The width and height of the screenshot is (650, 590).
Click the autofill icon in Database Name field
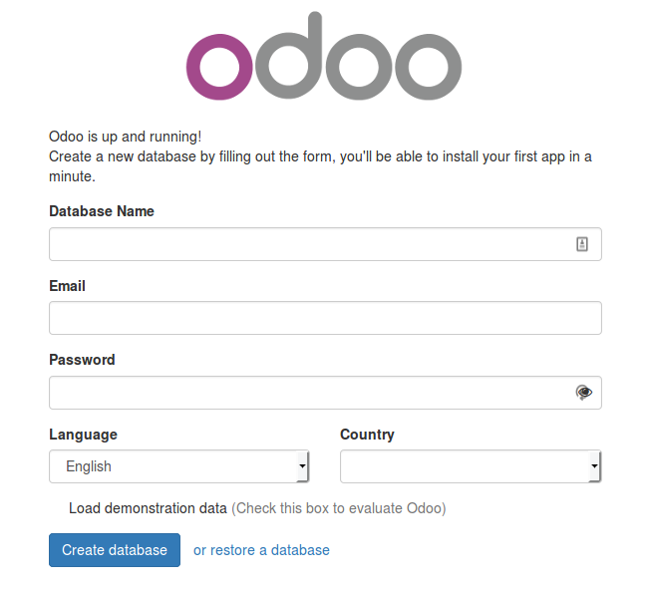(x=582, y=244)
